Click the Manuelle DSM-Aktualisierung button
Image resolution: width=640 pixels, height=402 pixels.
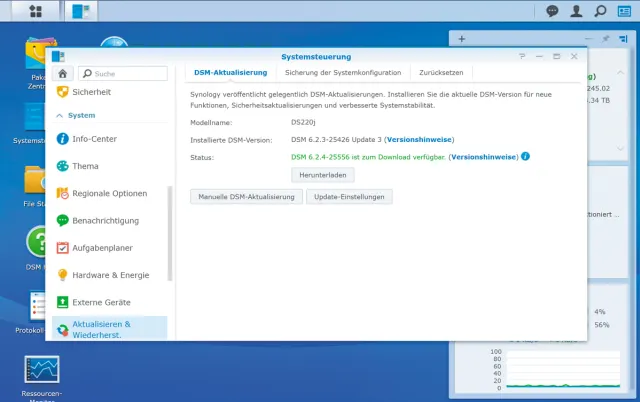point(245,197)
